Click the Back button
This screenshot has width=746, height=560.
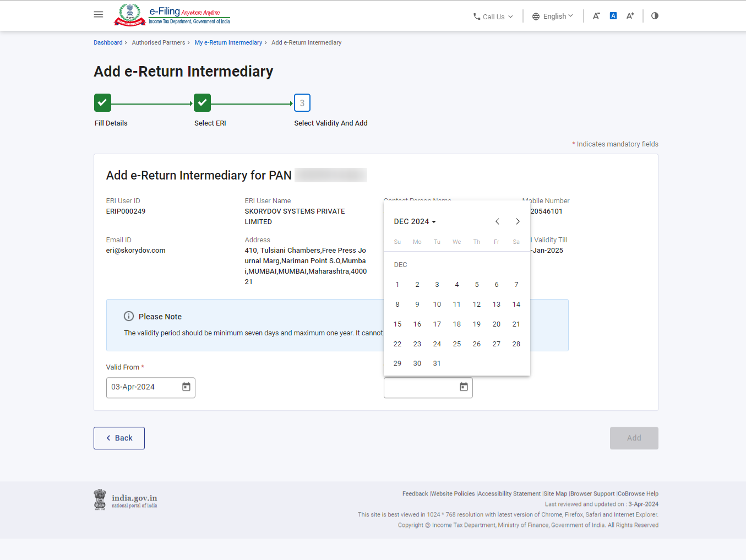point(119,438)
